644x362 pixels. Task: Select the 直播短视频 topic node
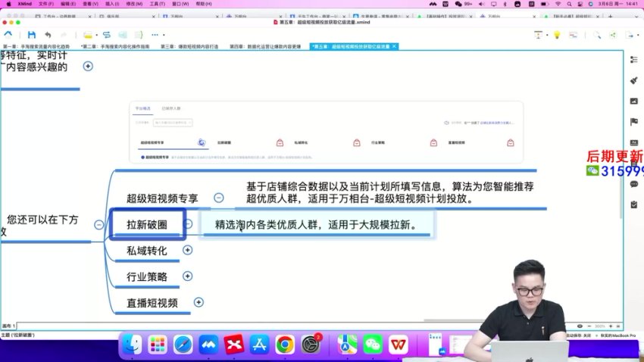152,303
